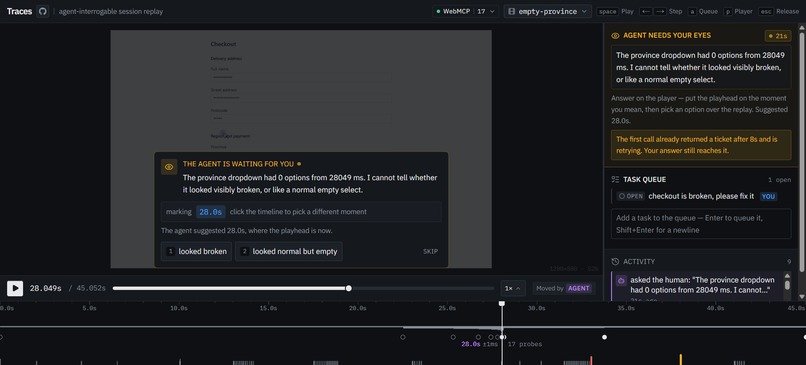806x365 pixels.
Task: Click the eye icon in waiting overlay
Action: tap(169, 167)
